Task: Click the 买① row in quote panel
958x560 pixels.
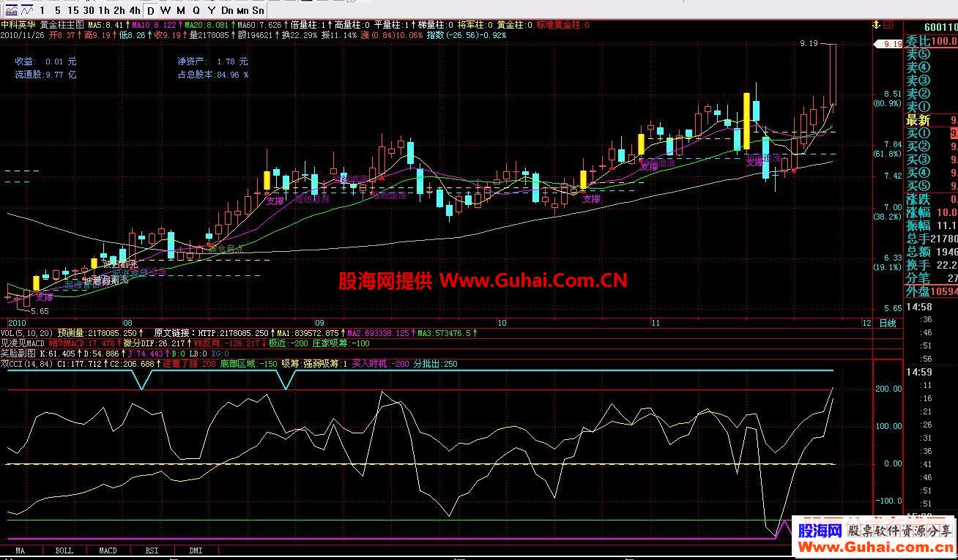Action: pos(932,134)
